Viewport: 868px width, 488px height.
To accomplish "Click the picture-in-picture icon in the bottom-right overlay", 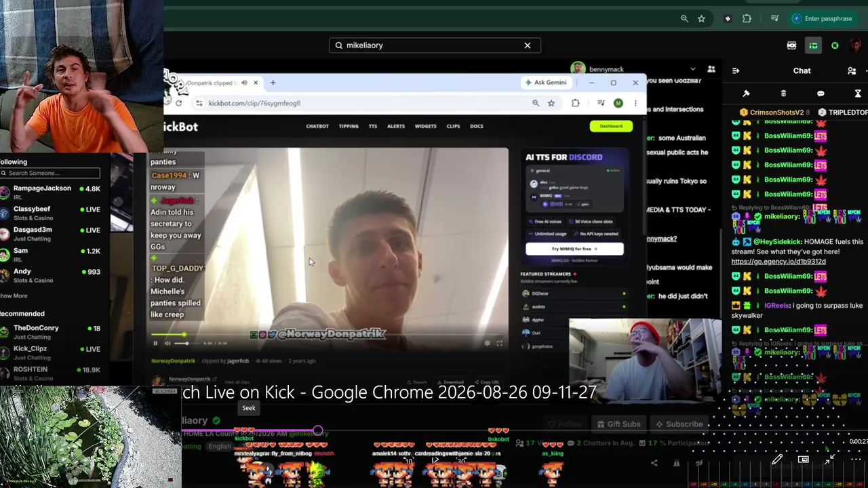I will 804,460.
